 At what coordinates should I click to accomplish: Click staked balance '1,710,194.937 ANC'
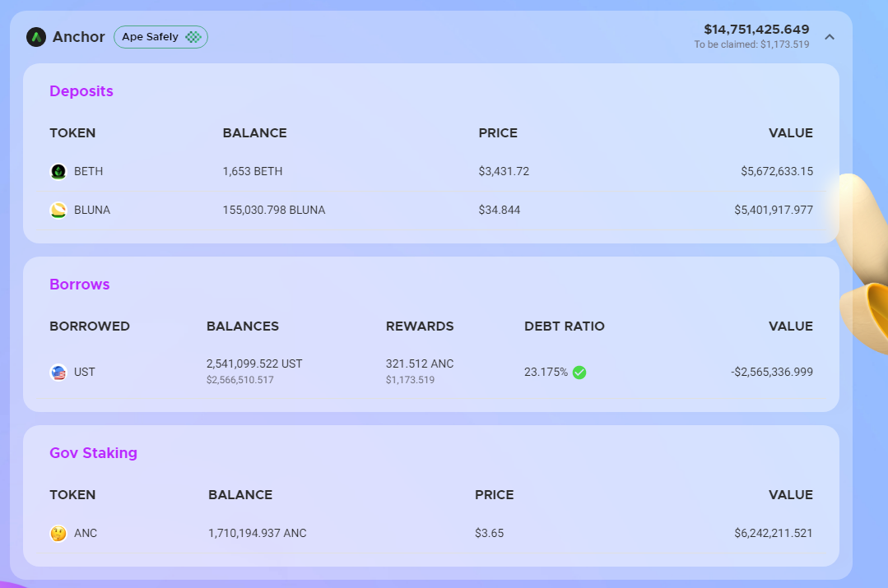coord(258,533)
